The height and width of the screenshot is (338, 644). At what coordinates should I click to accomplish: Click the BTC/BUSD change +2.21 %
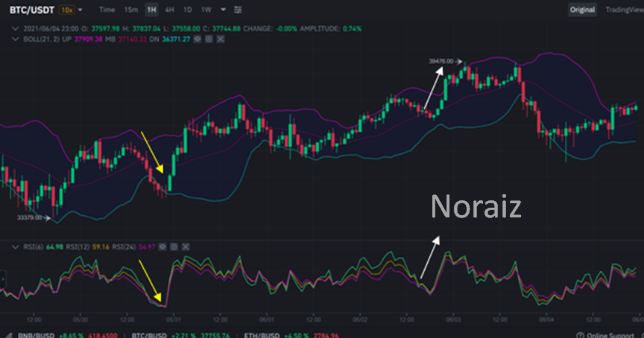184,335
